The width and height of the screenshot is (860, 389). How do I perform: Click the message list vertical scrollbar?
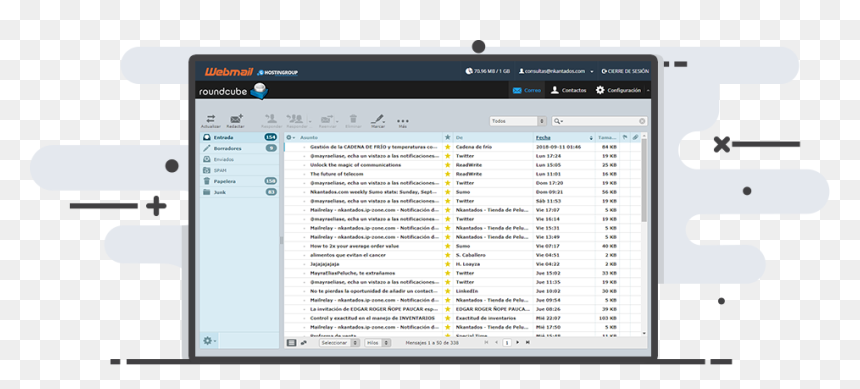[x=644, y=181]
